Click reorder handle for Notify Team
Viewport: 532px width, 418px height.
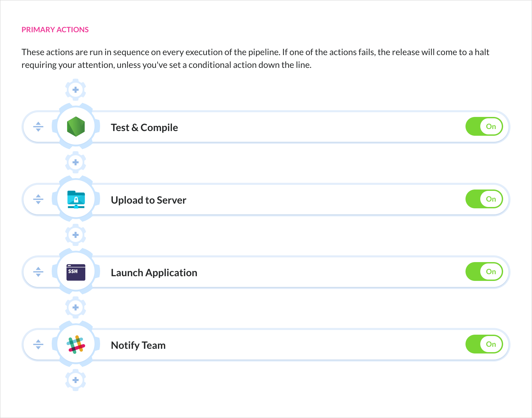[38, 344]
